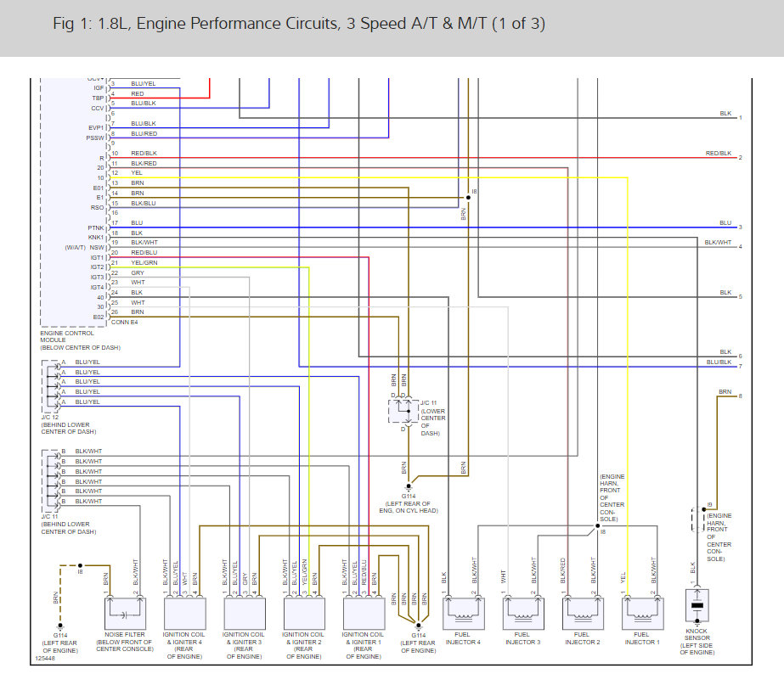Click the 'RSO' pin label on the ECM
784x685 pixels.
coord(98,208)
